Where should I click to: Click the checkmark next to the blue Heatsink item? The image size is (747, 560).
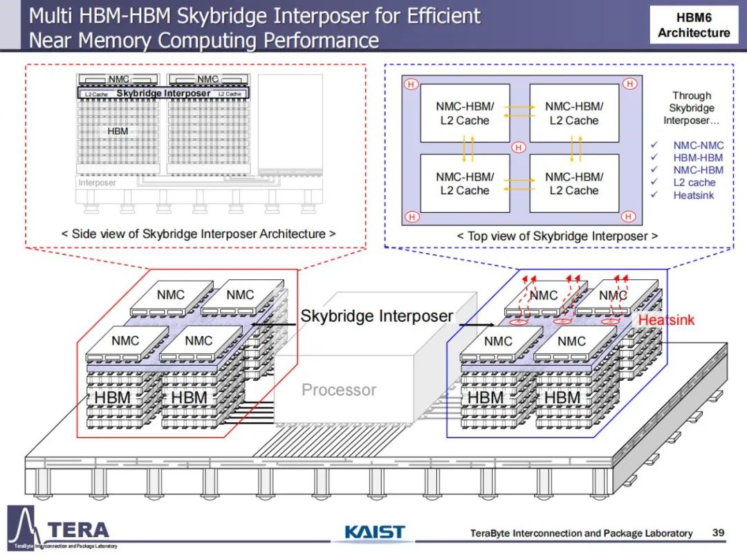tap(654, 195)
